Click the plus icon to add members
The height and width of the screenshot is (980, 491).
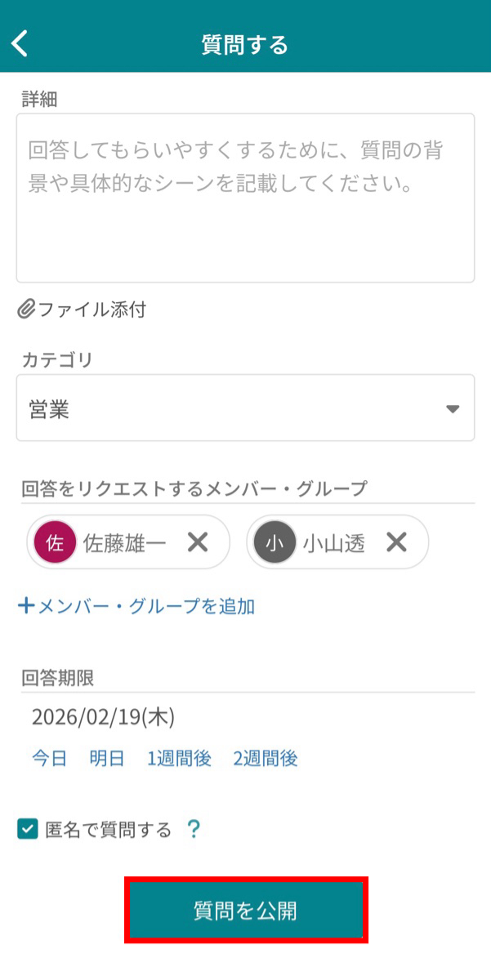click(25, 606)
